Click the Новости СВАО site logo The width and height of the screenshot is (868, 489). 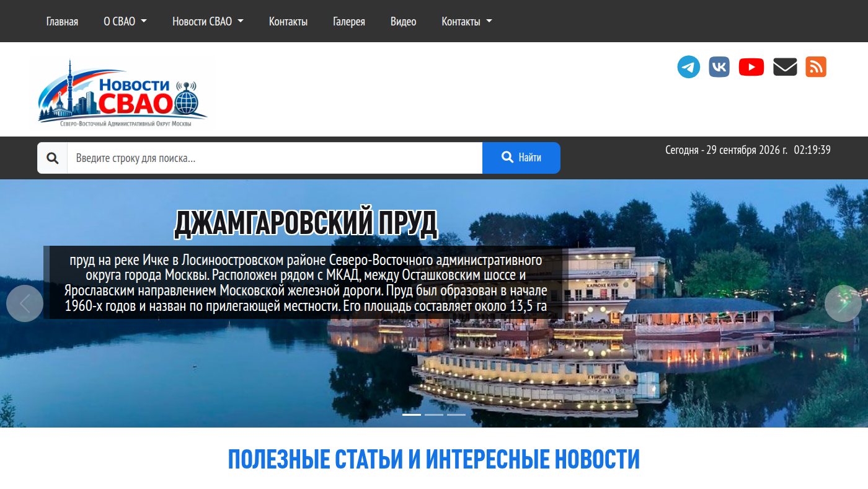tap(122, 93)
